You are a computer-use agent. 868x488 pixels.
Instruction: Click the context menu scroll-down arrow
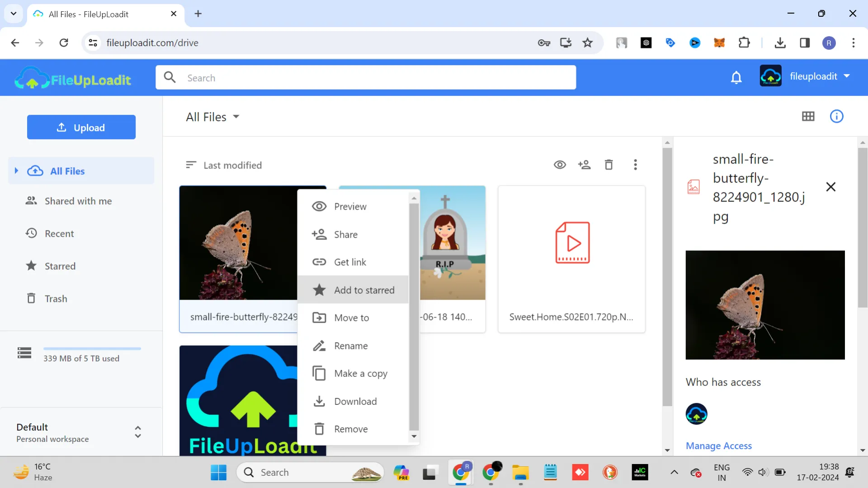click(x=414, y=436)
